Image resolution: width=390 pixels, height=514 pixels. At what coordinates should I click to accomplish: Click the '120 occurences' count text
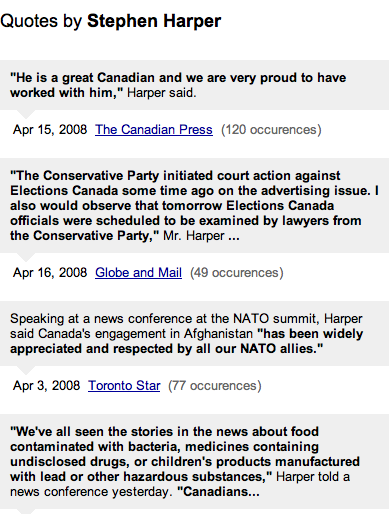[271, 130]
